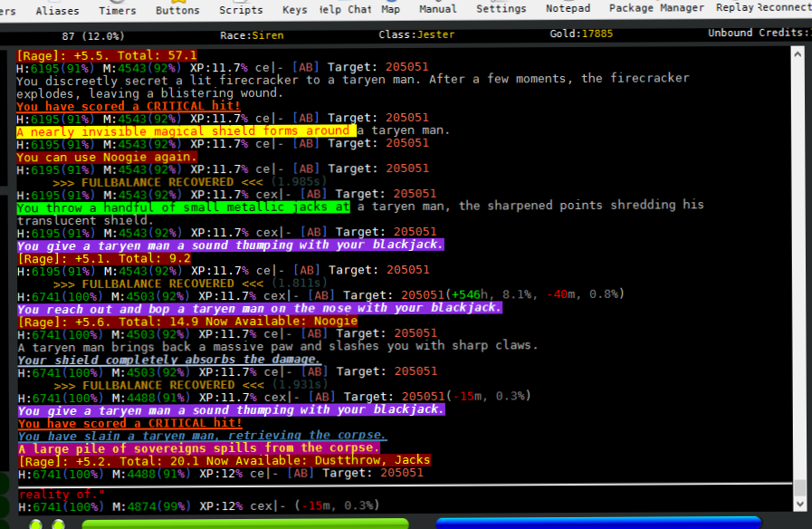Click the '[Rage]: +5.5. Total: 57.1' line
This screenshot has width=812, height=529.
point(107,55)
